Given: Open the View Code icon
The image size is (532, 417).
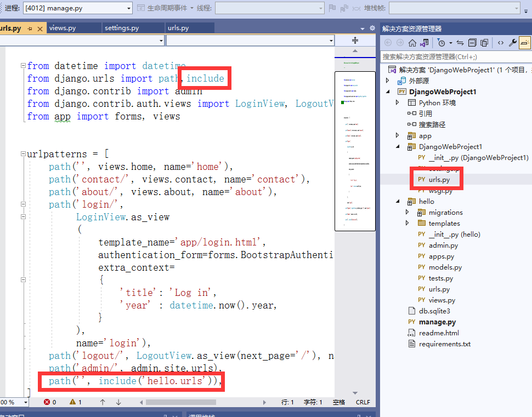Looking at the screenshot, I should (x=500, y=43).
